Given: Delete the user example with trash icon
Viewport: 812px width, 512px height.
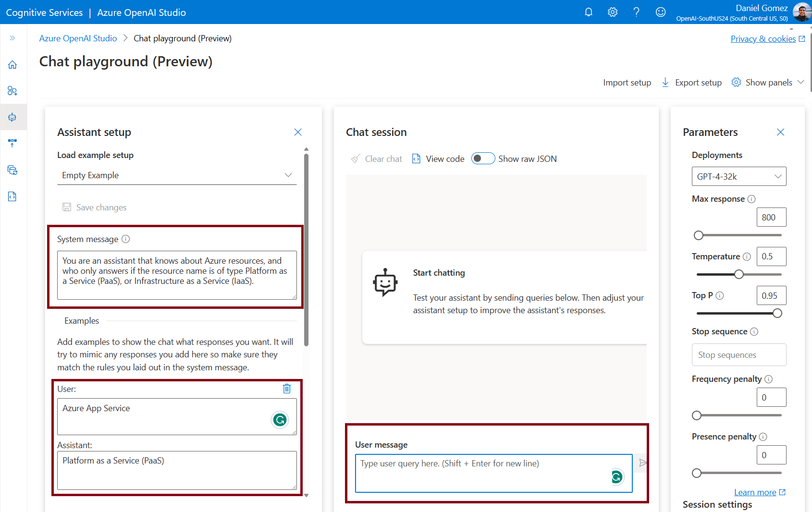Looking at the screenshot, I should (287, 389).
